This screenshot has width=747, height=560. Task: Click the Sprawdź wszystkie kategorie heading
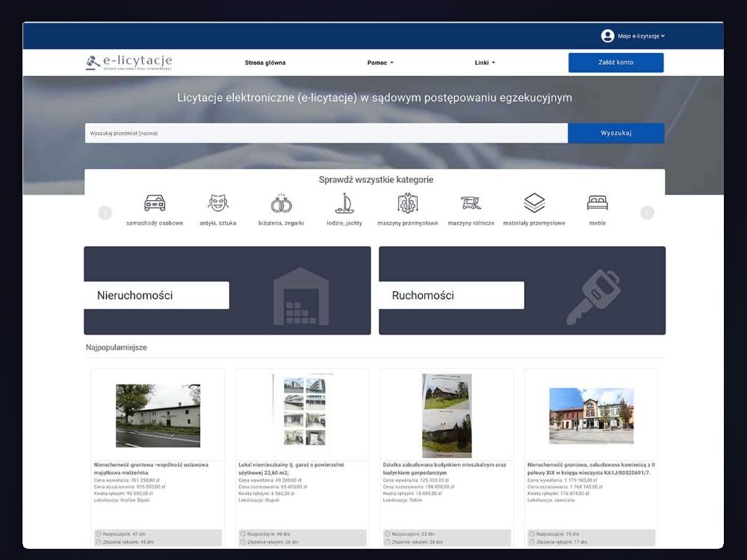tap(376, 179)
